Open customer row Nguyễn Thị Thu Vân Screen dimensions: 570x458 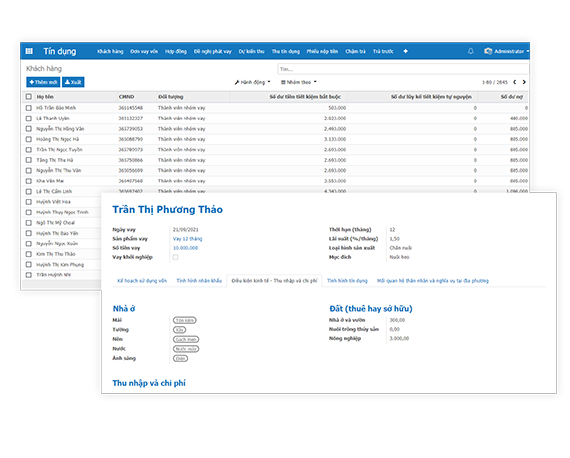(x=275, y=170)
